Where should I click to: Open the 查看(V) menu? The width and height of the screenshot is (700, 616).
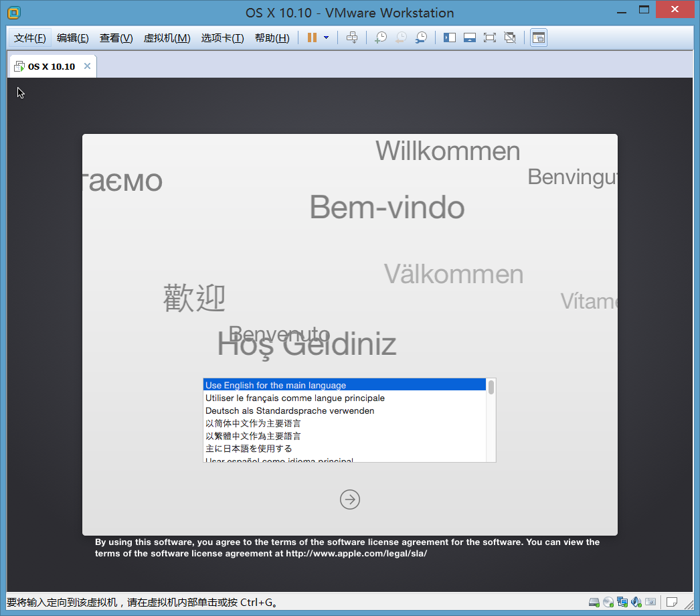[116, 38]
